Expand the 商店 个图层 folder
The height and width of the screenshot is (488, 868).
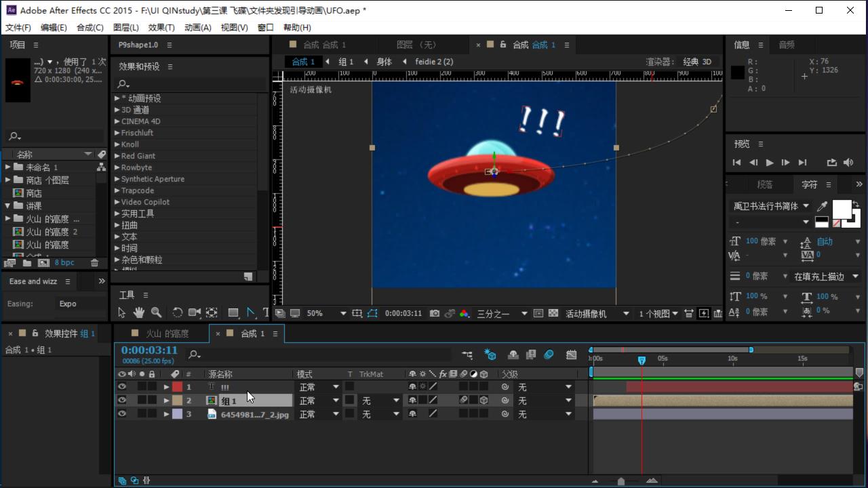(8, 180)
